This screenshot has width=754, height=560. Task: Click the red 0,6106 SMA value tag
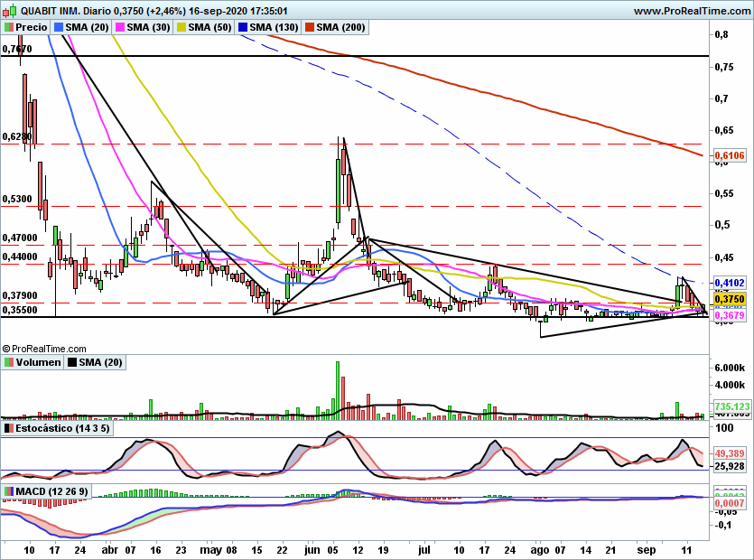click(x=730, y=155)
